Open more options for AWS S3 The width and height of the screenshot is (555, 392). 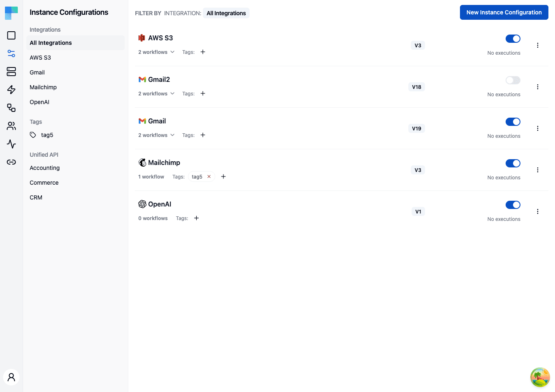[x=538, y=45]
